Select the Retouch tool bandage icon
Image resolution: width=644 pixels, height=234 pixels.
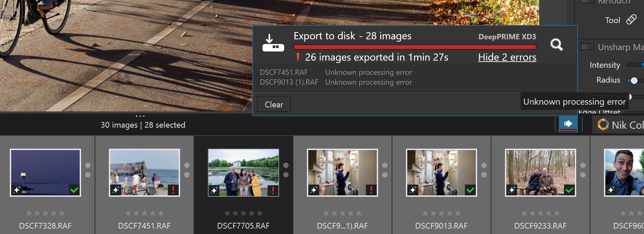[631, 20]
